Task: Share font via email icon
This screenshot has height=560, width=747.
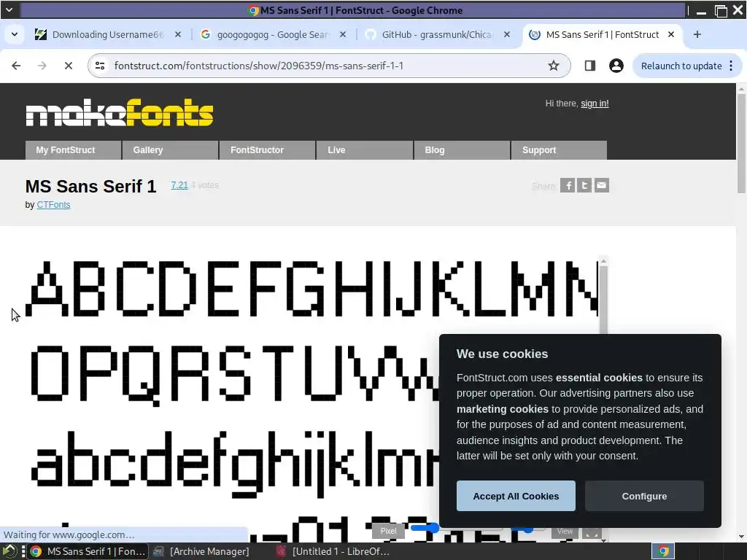Action: 602,185
